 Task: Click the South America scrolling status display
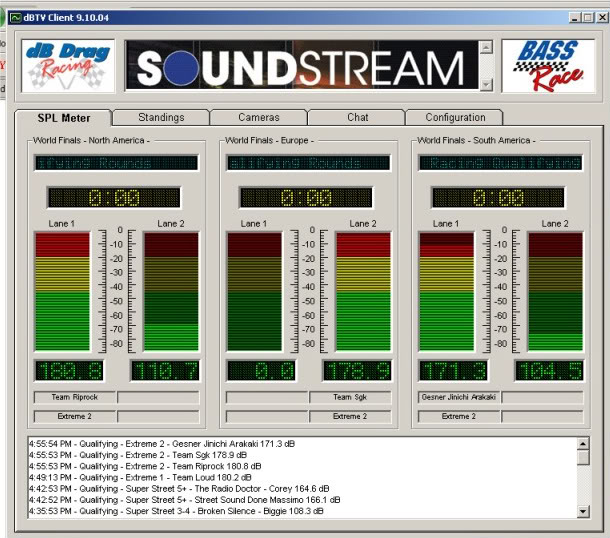coord(500,163)
